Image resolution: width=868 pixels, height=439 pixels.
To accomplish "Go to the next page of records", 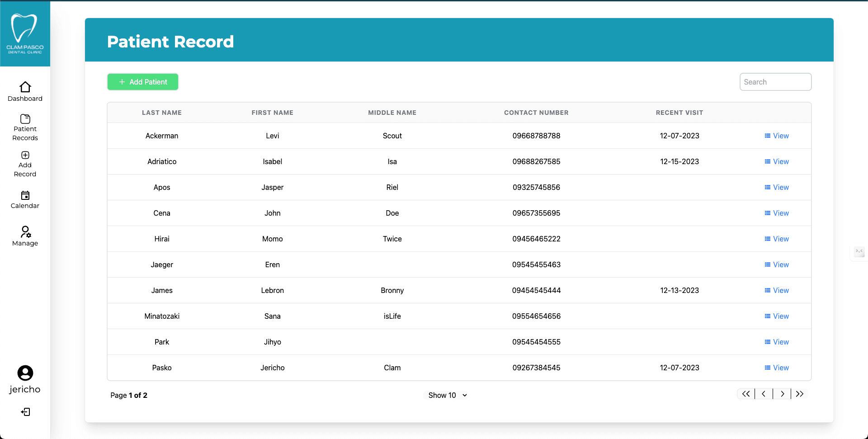I will coord(782,394).
